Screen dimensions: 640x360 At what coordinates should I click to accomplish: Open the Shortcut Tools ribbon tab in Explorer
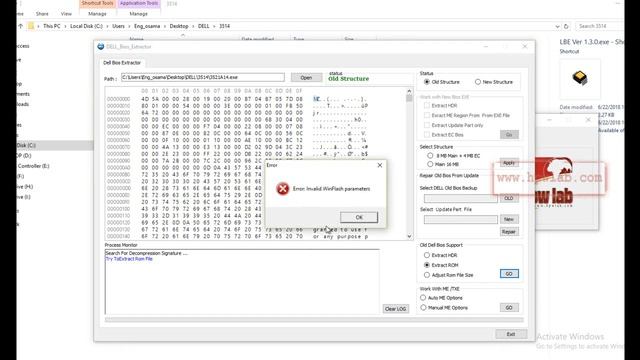(97, 3)
